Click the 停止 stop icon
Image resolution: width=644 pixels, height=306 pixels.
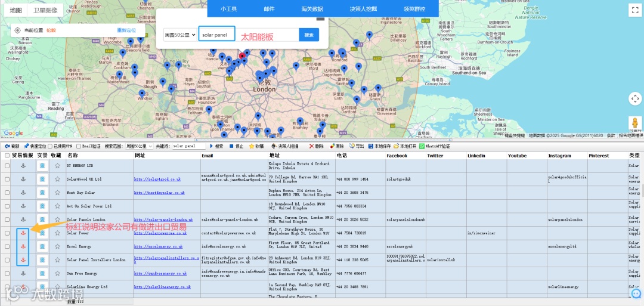[x=231, y=146]
